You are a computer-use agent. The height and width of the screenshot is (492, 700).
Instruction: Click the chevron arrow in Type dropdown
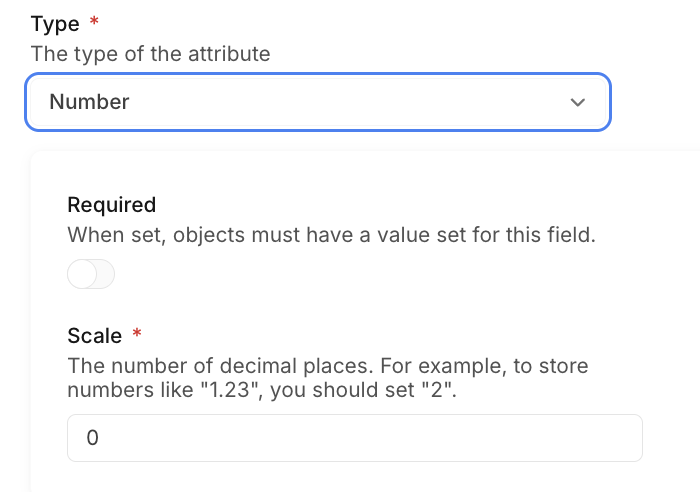pos(576,102)
